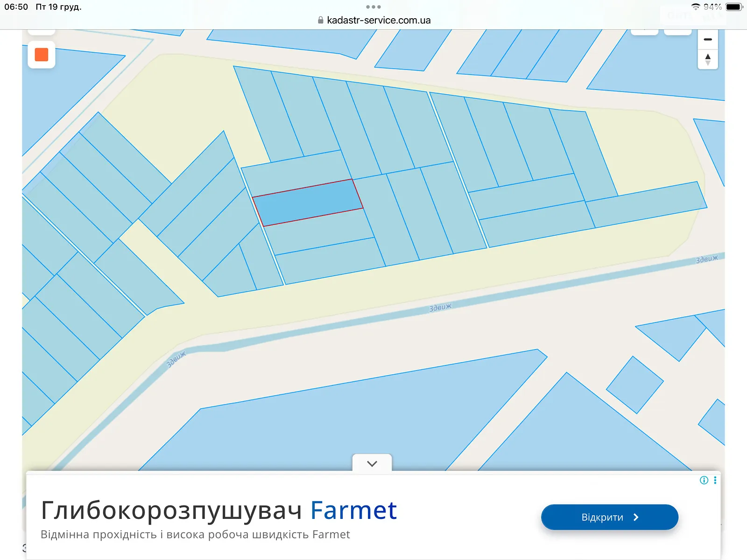This screenshot has width=747, height=560.
Task: Open the Глибокорозпушувач Farmet ad link
Action: [x=218, y=510]
